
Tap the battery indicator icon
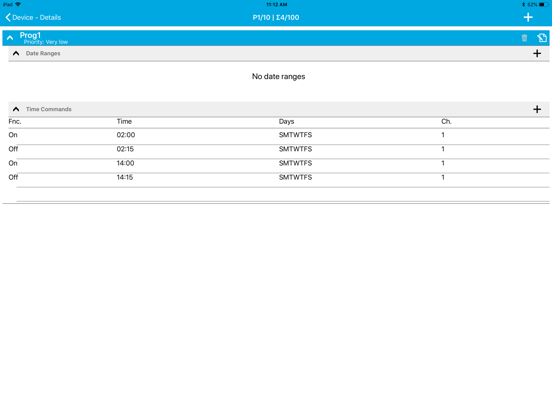[x=544, y=5]
